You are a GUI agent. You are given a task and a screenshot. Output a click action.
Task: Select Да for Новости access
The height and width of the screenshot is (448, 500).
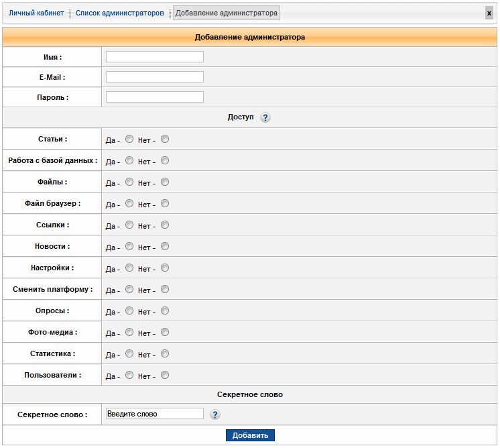129,247
